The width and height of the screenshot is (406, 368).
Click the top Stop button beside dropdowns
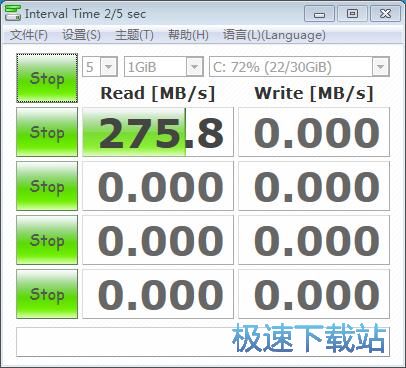pos(47,78)
